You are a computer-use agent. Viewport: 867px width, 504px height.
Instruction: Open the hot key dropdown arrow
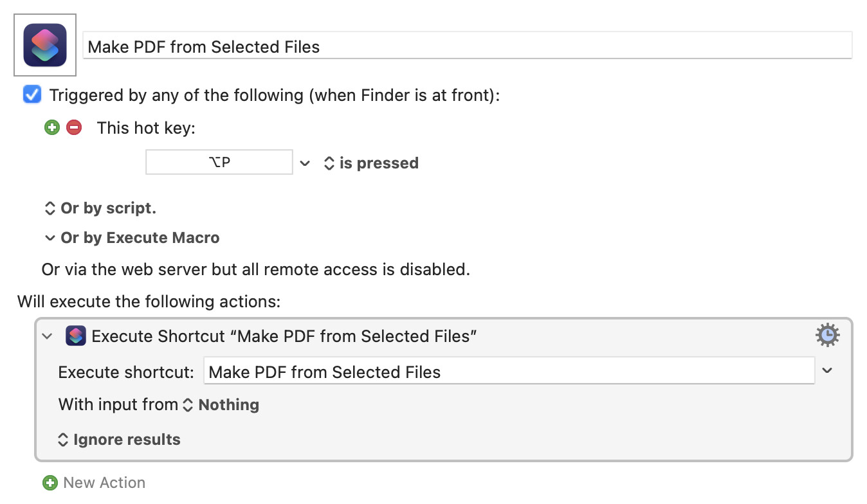point(305,163)
